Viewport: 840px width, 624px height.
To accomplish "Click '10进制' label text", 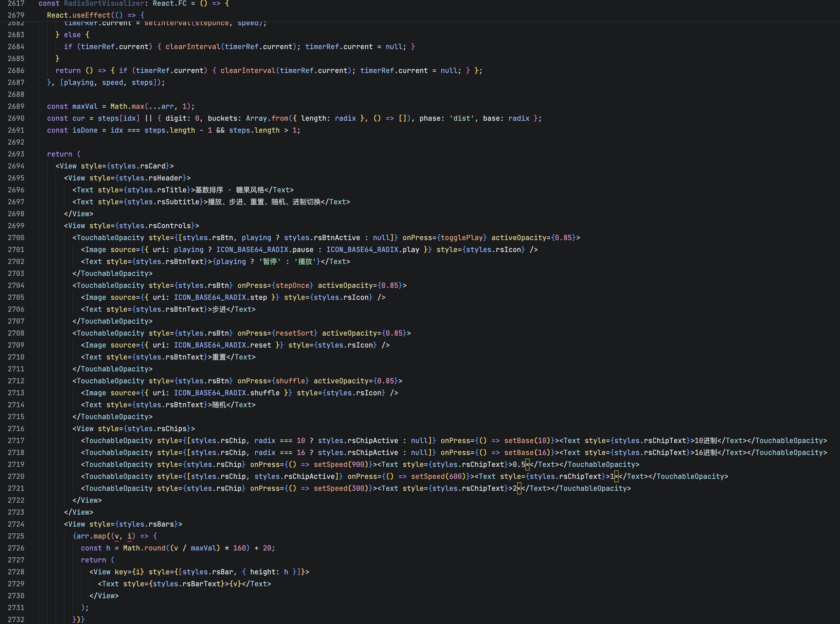I will point(706,441).
